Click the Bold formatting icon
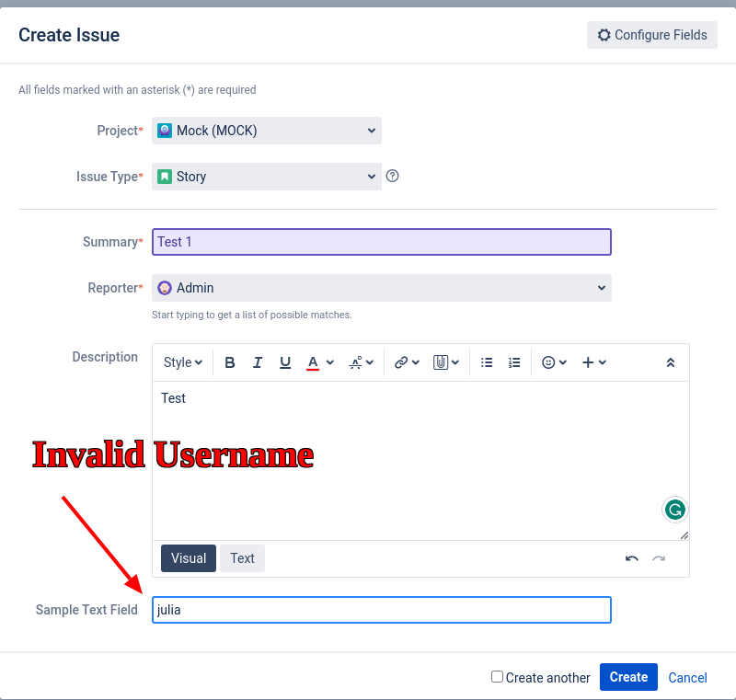The height and width of the screenshot is (700, 736). pyautogui.click(x=229, y=362)
